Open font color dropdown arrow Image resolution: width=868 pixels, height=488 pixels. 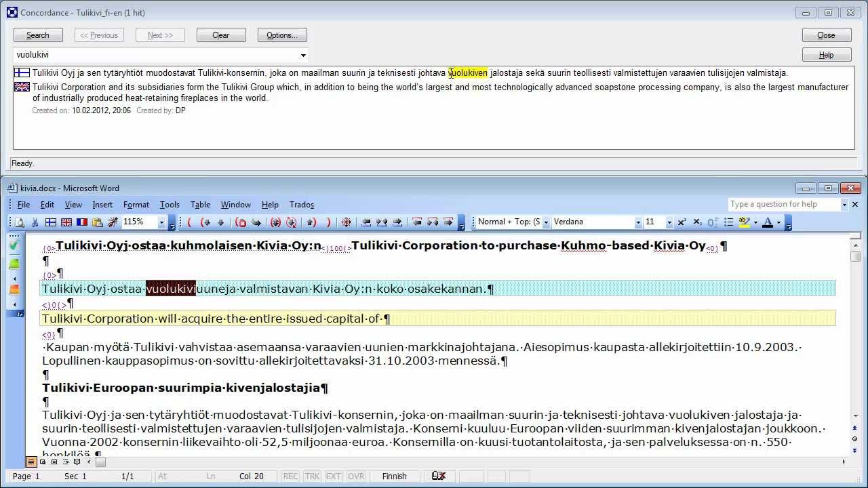[778, 222]
